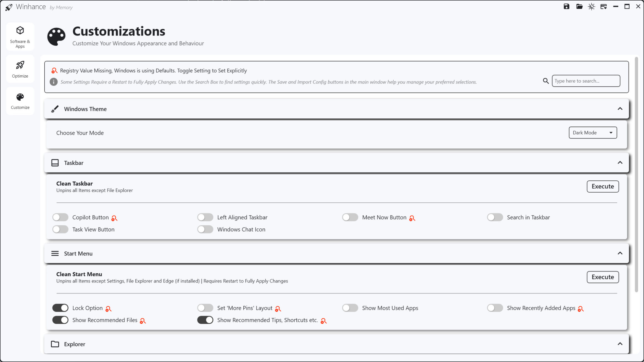
Task: Select the Customize palette icon in sidebar
Action: point(20,101)
